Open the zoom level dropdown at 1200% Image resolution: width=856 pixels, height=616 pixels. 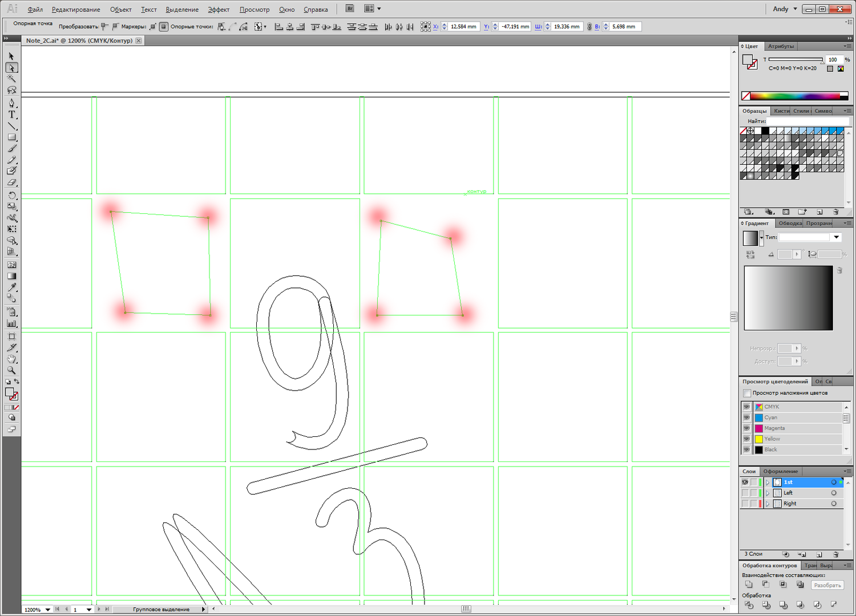[48, 610]
